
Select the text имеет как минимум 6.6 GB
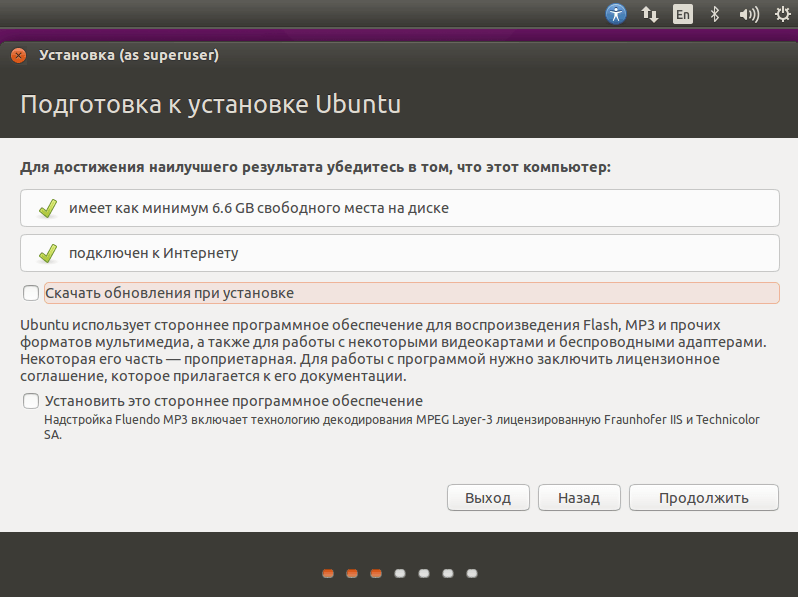[x=161, y=208]
